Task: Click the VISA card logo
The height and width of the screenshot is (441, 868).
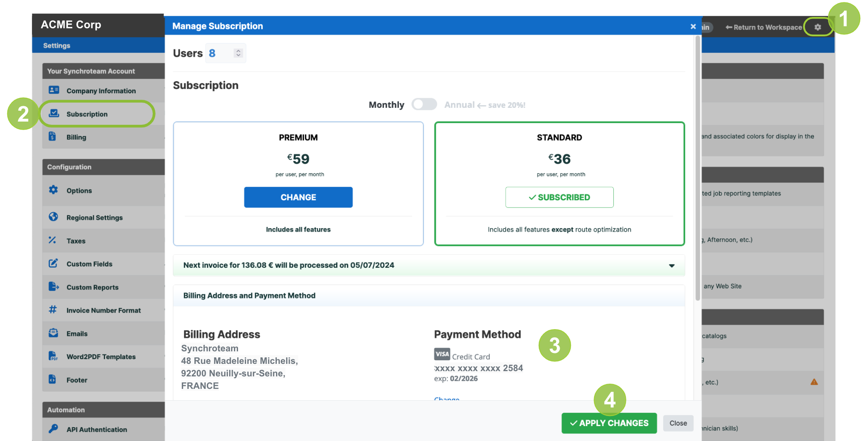Action: 442,354
